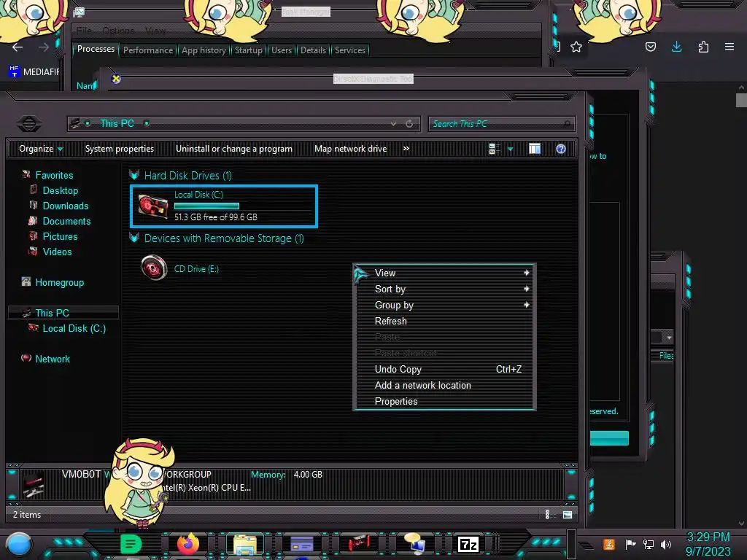
Task: Open the green notes app on taskbar
Action: tap(131, 544)
